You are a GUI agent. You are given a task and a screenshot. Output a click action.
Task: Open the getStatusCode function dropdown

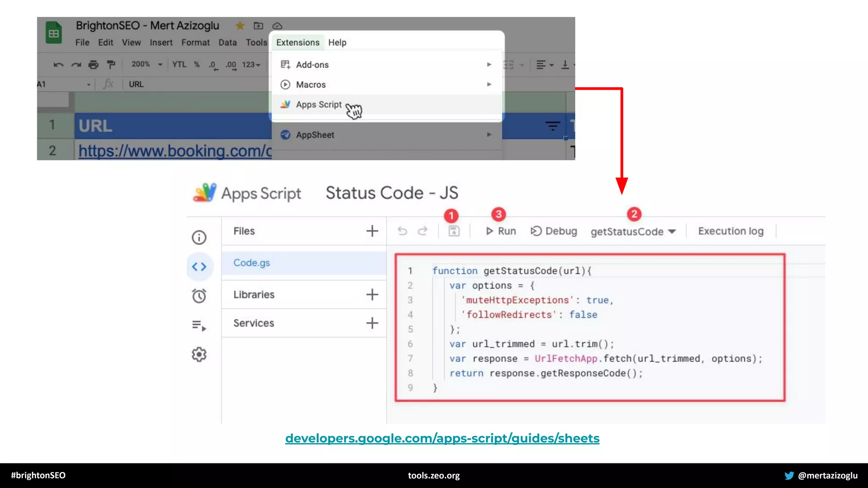633,232
